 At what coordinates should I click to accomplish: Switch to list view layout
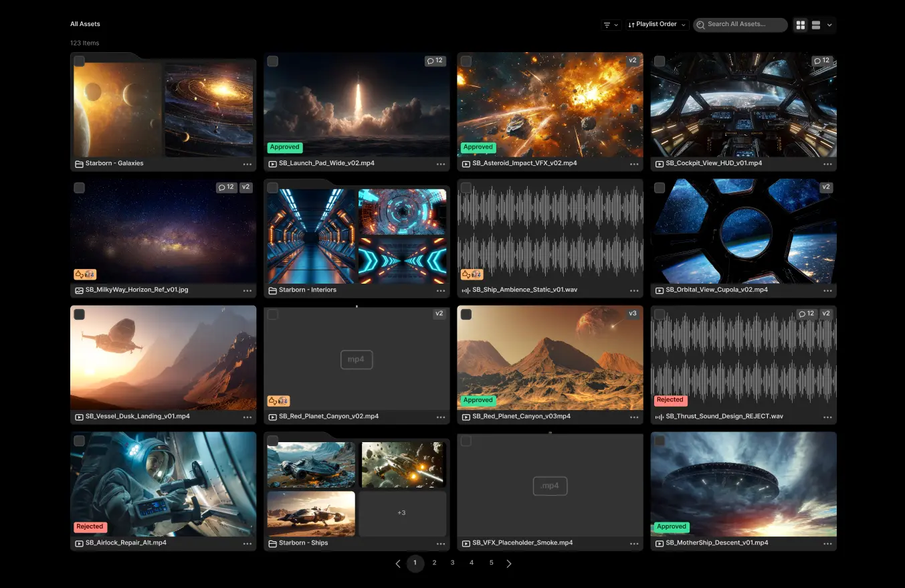point(816,25)
